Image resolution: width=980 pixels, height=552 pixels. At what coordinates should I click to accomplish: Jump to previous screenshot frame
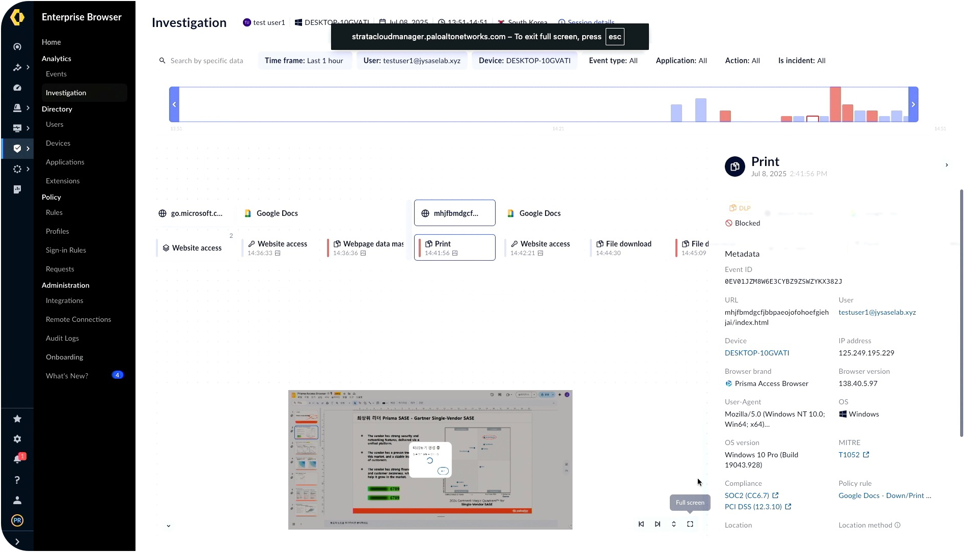(641, 524)
